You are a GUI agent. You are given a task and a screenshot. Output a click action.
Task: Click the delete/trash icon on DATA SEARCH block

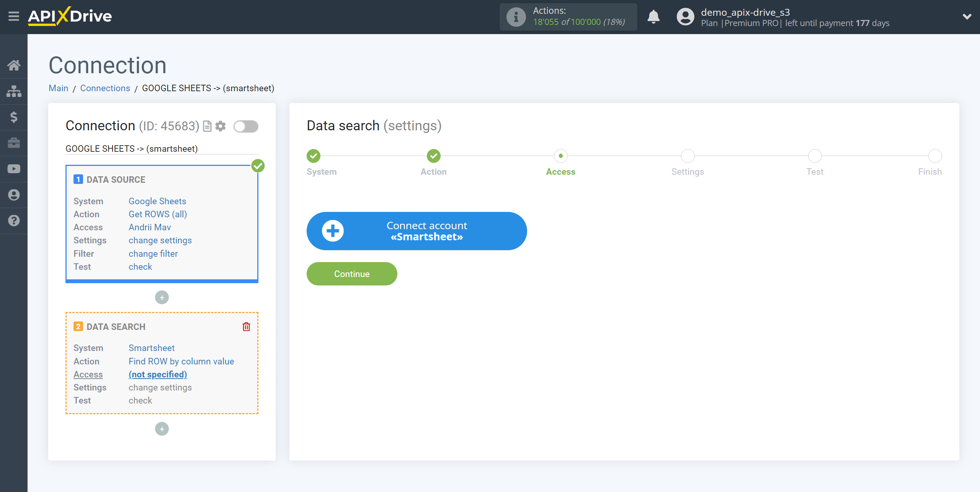point(247,326)
